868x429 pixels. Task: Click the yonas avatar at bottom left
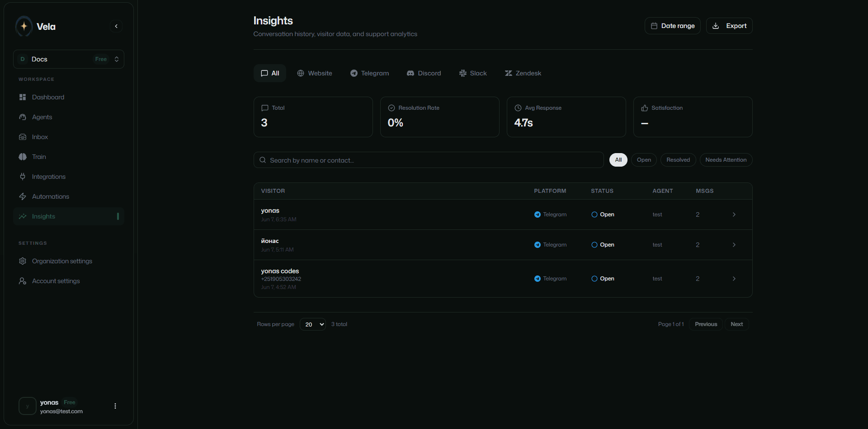coord(28,406)
